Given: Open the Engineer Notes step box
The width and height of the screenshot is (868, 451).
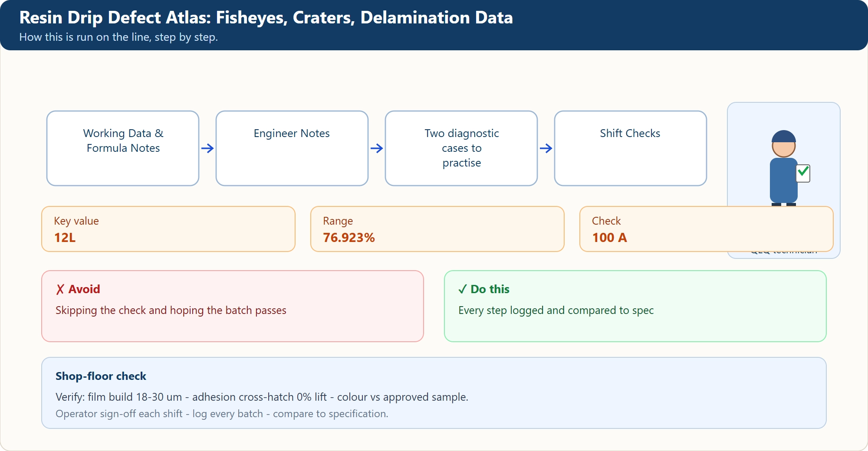Looking at the screenshot, I should (x=292, y=148).
